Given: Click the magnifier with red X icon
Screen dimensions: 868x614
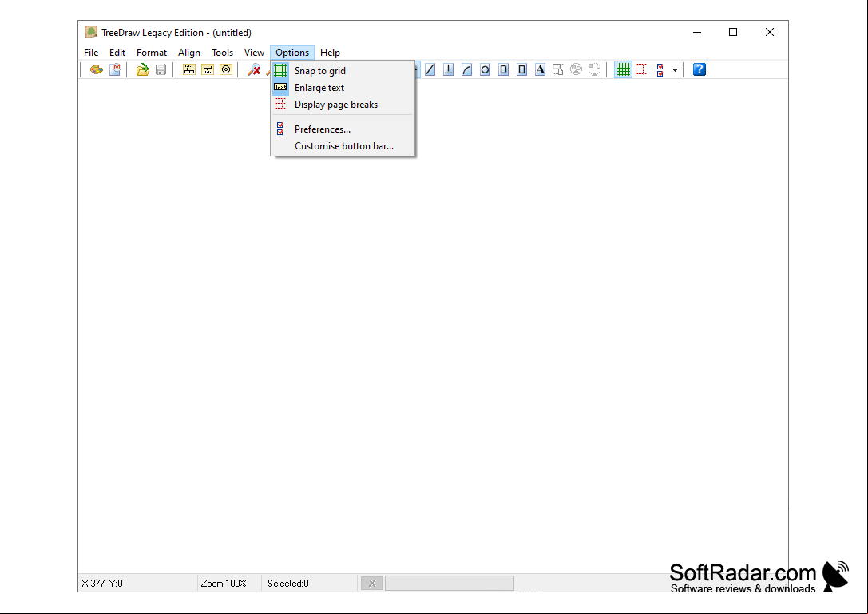Looking at the screenshot, I should [x=254, y=69].
